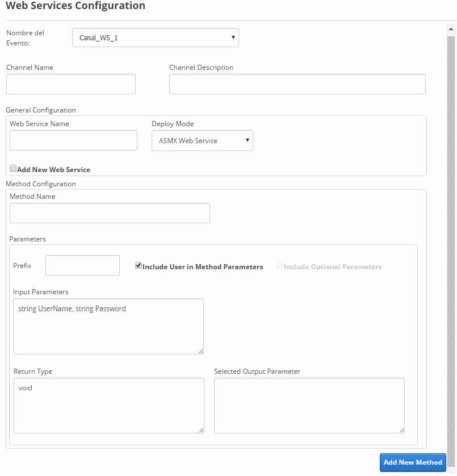Uncheck Include User in Method Parameters
The width and height of the screenshot is (457, 476).
139,266
